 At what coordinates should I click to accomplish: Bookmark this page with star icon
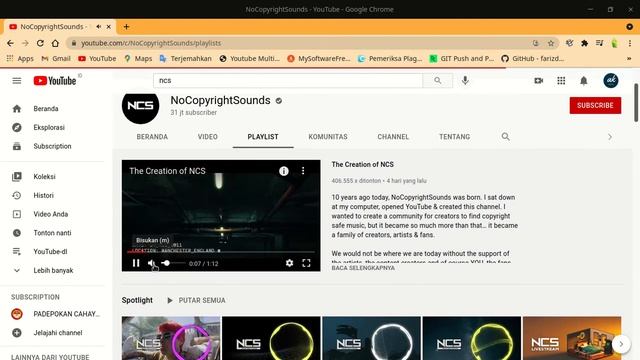coord(551,43)
